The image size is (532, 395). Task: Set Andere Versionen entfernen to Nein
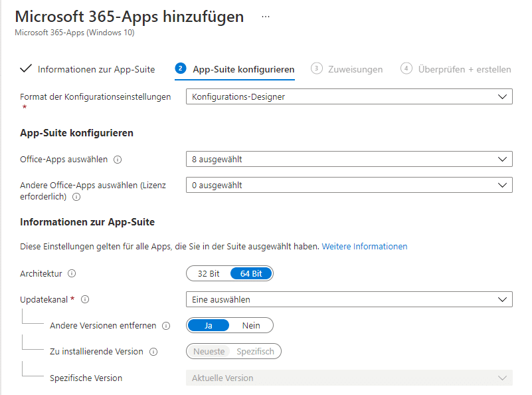coord(251,325)
